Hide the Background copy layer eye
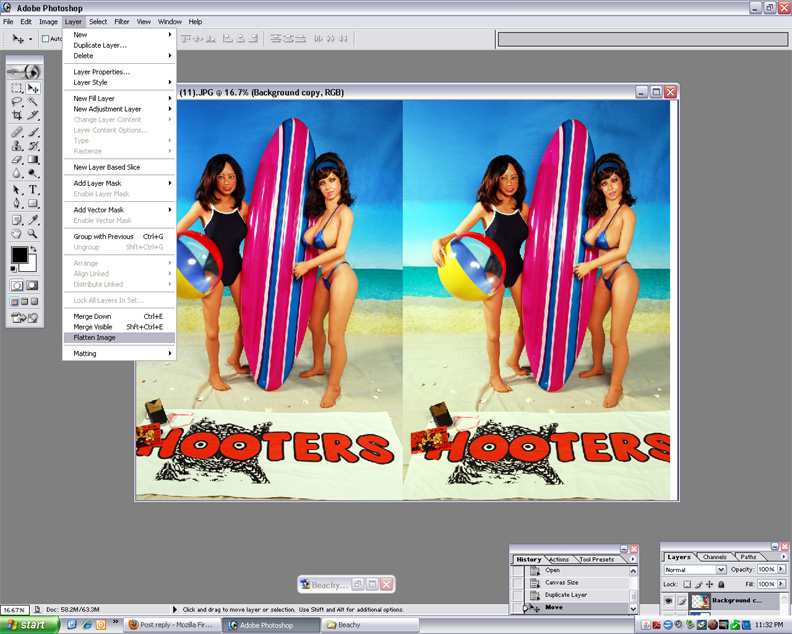This screenshot has width=792, height=634. point(668,601)
